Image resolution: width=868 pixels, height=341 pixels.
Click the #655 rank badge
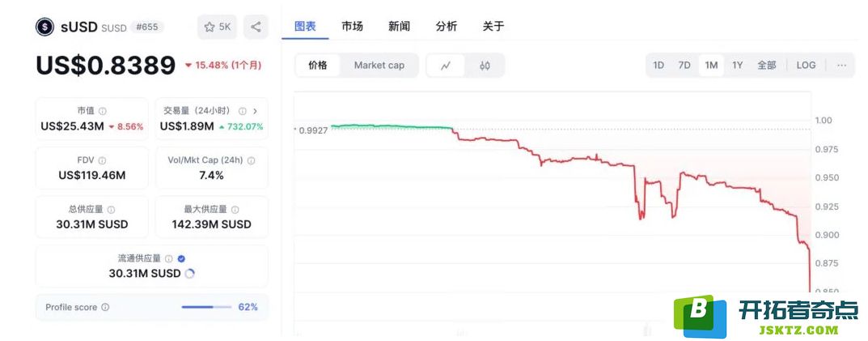pyautogui.click(x=147, y=28)
